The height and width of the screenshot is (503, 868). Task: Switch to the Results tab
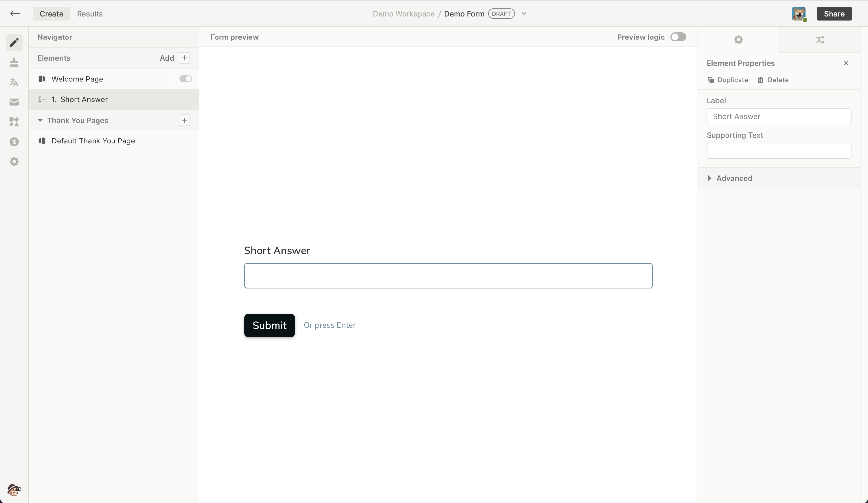pos(90,14)
